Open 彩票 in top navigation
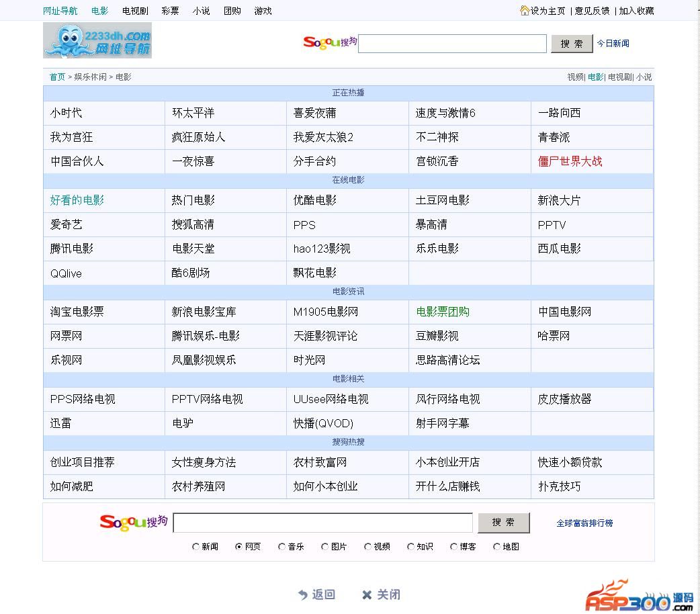Viewport: 700px width, 614px height. [170, 11]
